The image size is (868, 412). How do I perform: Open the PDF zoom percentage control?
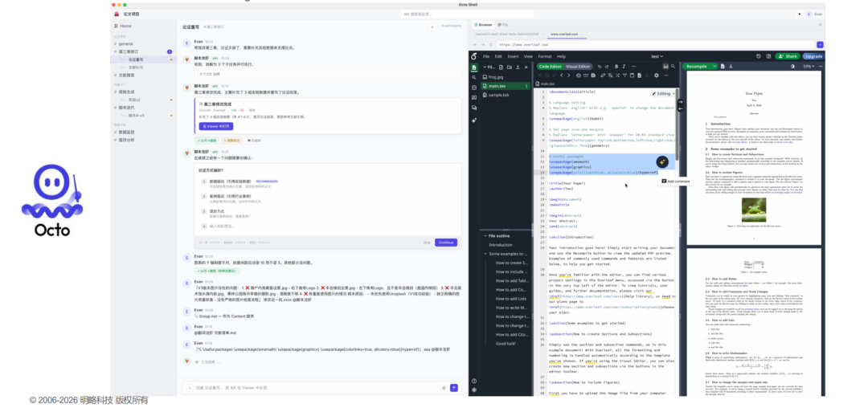pyautogui.click(x=808, y=67)
